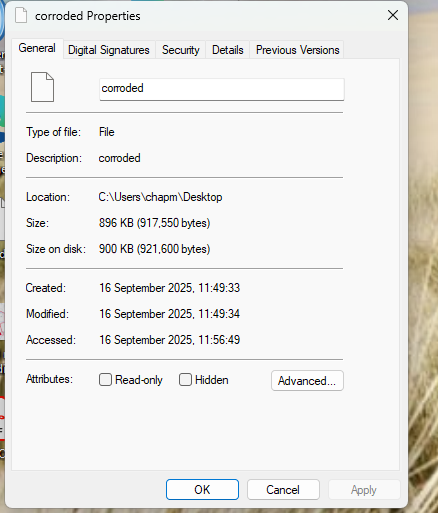Click the title bar file icon
This screenshot has height=513, width=438.
coord(21,16)
